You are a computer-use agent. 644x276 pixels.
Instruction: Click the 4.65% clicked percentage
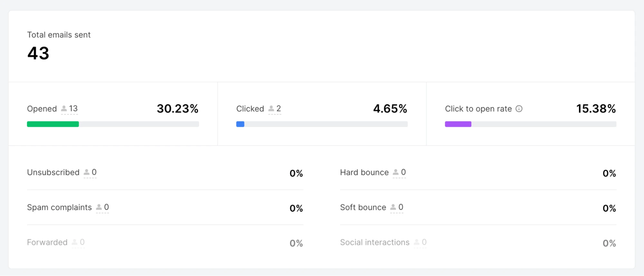click(x=390, y=109)
